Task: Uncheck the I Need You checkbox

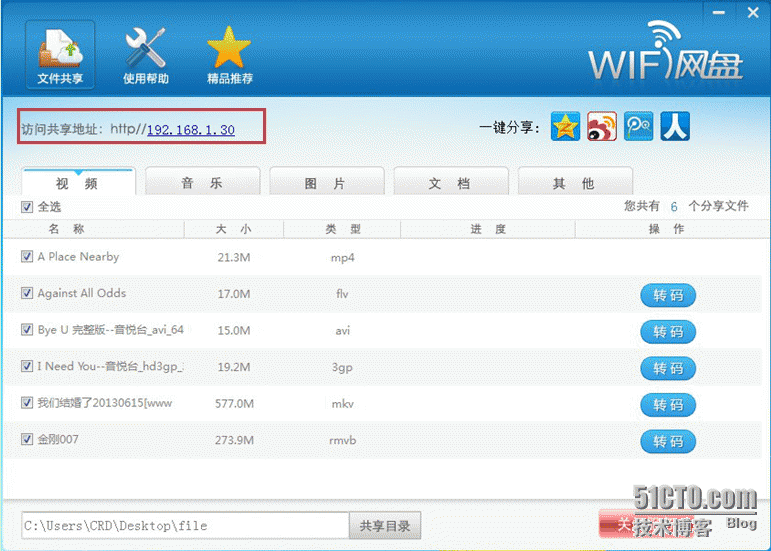Action: click(27, 366)
